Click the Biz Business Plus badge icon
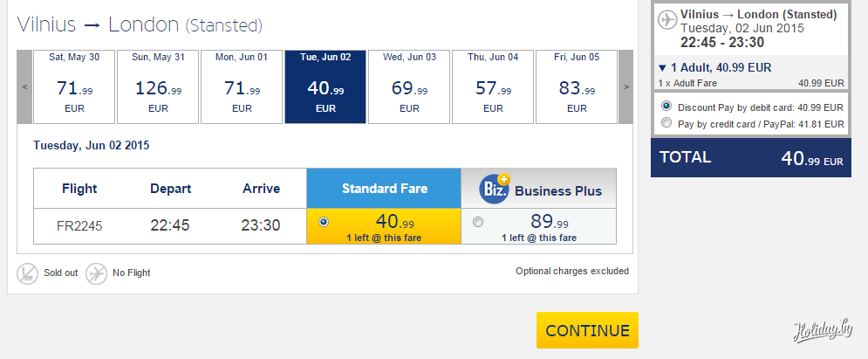This screenshot has width=868, height=359. tap(495, 189)
